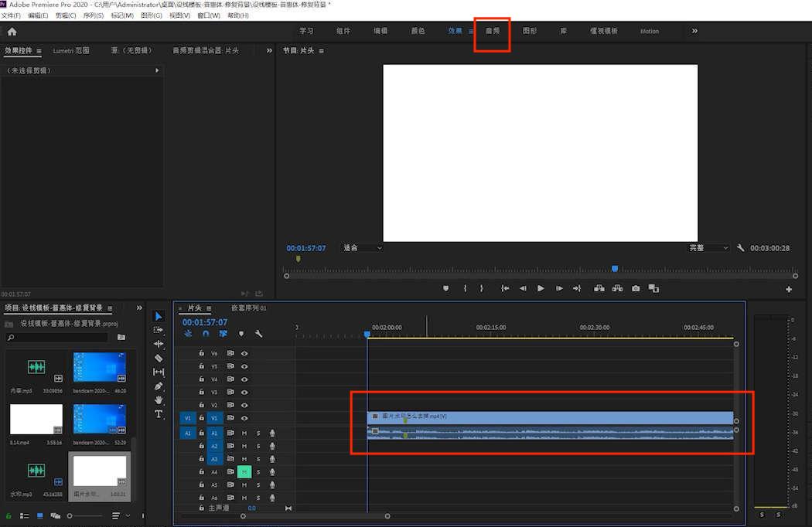Toggle snap magnet in the timeline
The width and height of the screenshot is (812, 527).
(206, 334)
